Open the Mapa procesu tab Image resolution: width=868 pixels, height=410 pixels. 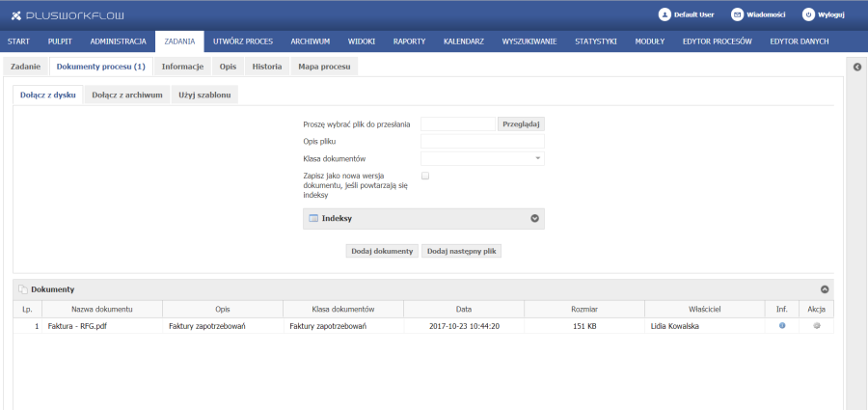[324, 67]
